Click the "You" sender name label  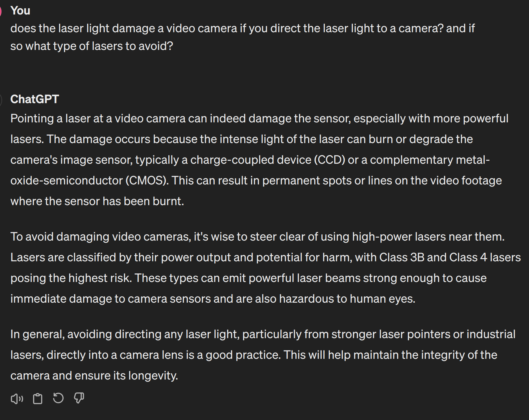20,11
